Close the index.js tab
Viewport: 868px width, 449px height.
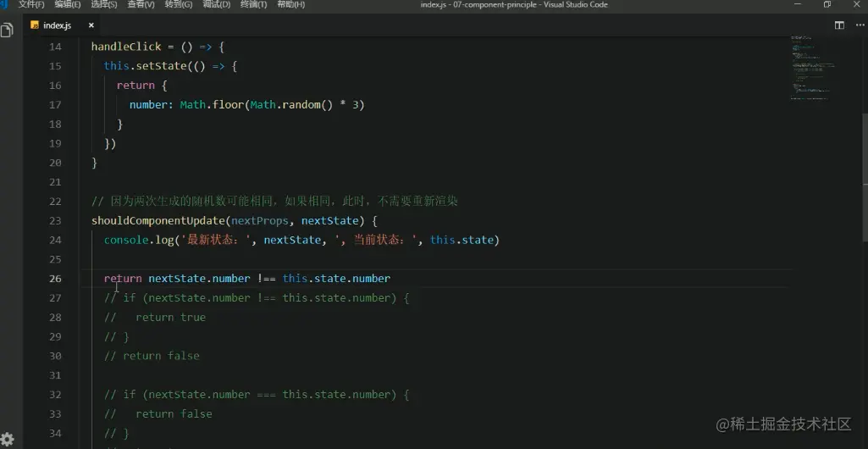pyautogui.click(x=91, y=25)
